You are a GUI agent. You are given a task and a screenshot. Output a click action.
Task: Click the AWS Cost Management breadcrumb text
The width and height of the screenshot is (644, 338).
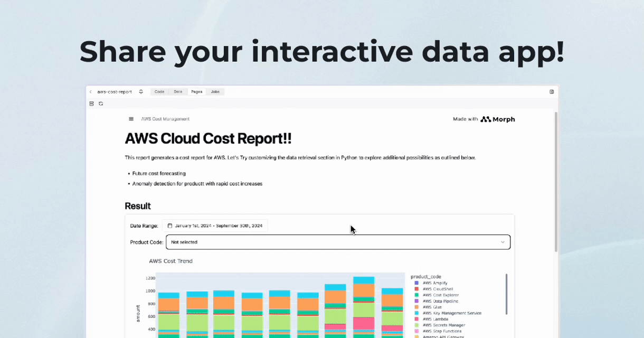(165, 119)
